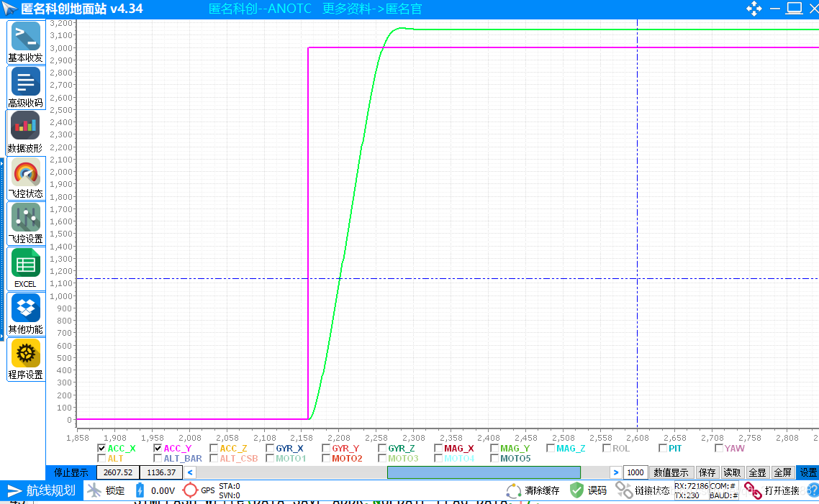Enable the MAG_Z channel checkbox
Screen dimensions: 819x504
coord(551,448)
